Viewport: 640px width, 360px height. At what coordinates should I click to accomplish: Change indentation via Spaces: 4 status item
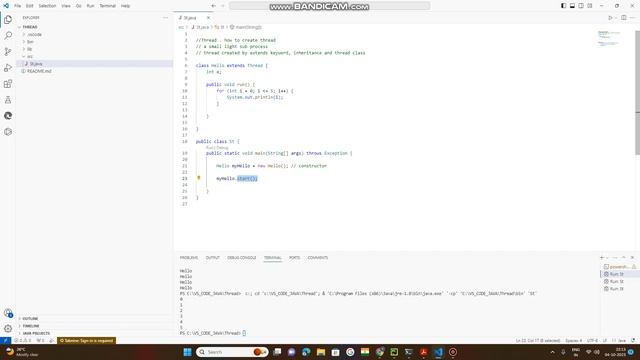(x=573, y=340)
